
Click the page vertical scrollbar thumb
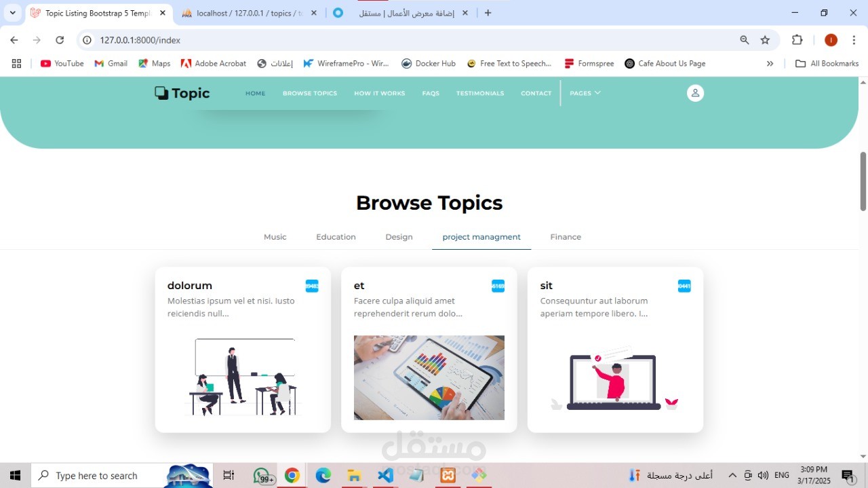click(863, 181)
